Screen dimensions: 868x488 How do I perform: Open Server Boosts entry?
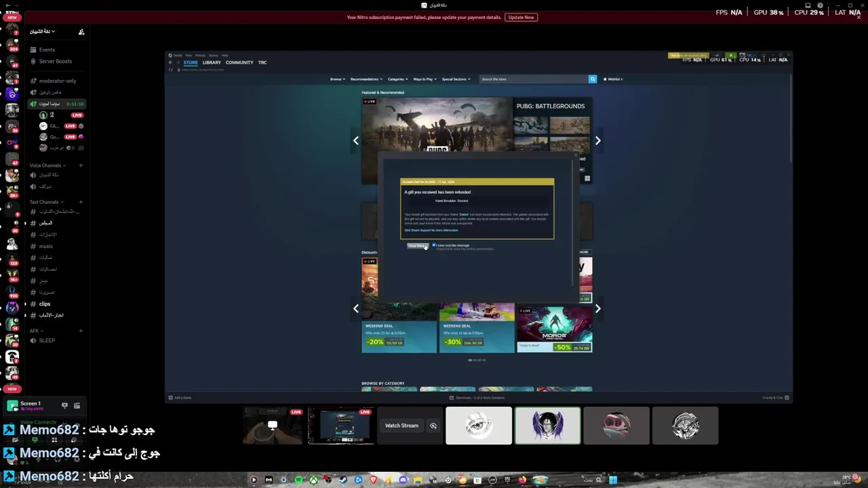coord(55,61)
